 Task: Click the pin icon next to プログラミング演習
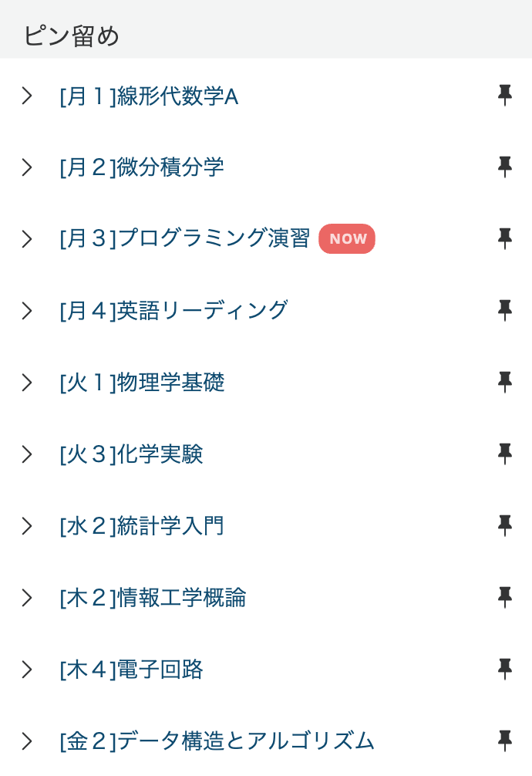(x=504, y=238)
